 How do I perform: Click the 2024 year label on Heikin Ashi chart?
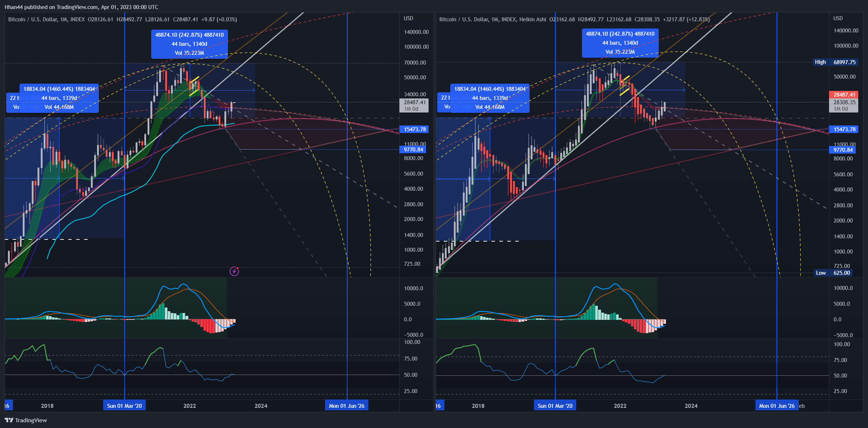point(691,406)
